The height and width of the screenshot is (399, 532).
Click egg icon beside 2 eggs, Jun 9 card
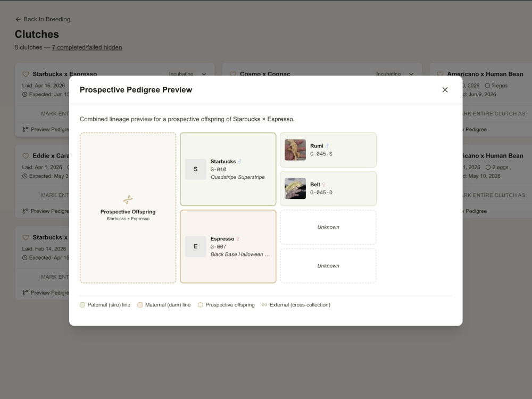[487, 86]
